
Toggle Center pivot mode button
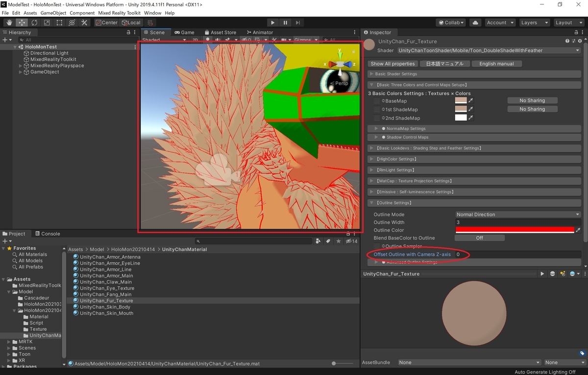106,23
